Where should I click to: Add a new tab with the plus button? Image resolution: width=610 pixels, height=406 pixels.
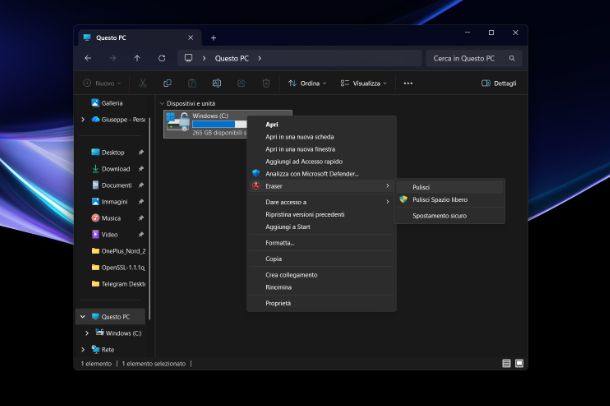pyautogui.click(x=213, y=38)
